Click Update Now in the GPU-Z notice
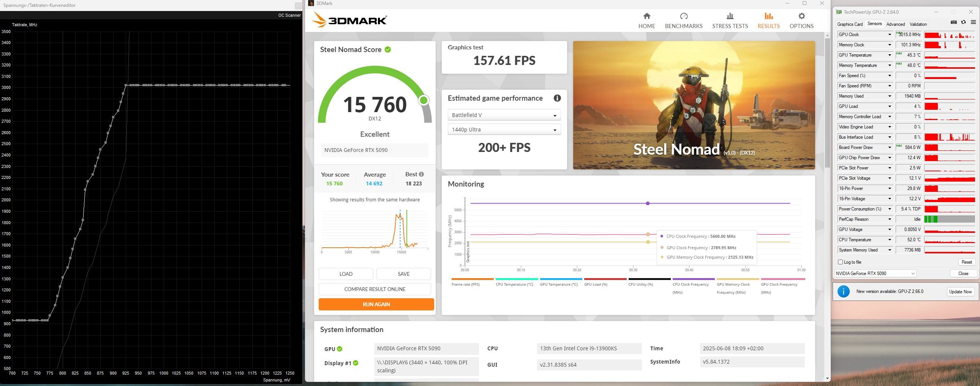 (x=960, y=292)
